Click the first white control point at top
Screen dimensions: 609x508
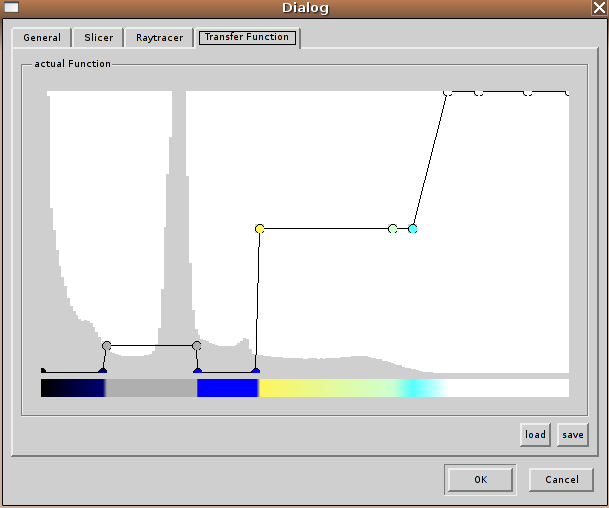pos(448,93)
